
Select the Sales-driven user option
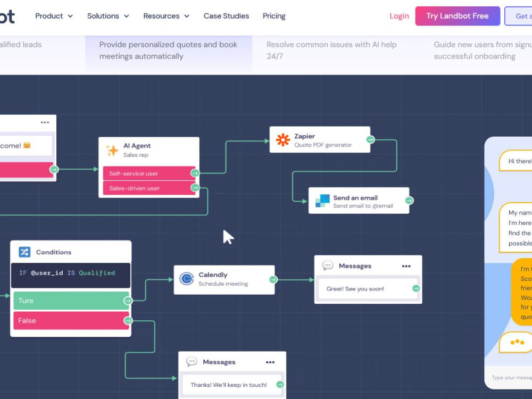(x=149, y=188)
